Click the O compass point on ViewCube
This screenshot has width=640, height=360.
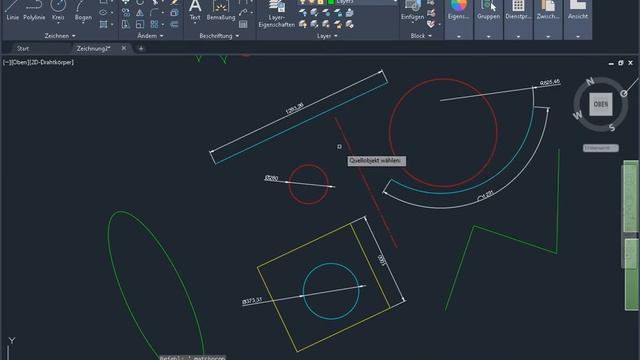(623, 93)
